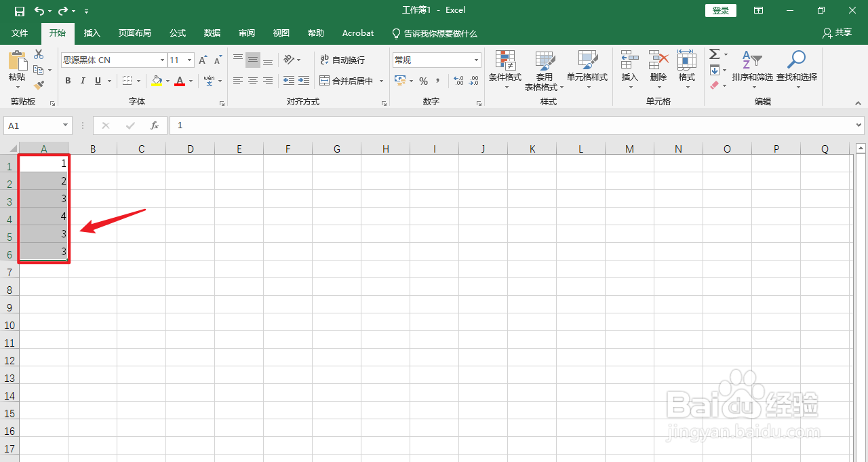Image resolution: width=868 pixels, height=462 pixels.
Task: Increase decimal places
Action: click(x=459, y=81)
